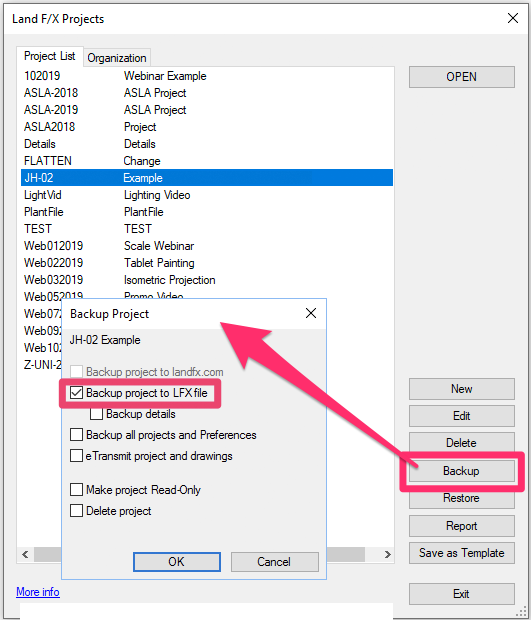Screen dimensions: 531x620
Task: Select the PlantFile project row
Action: [x=207, y=212]
